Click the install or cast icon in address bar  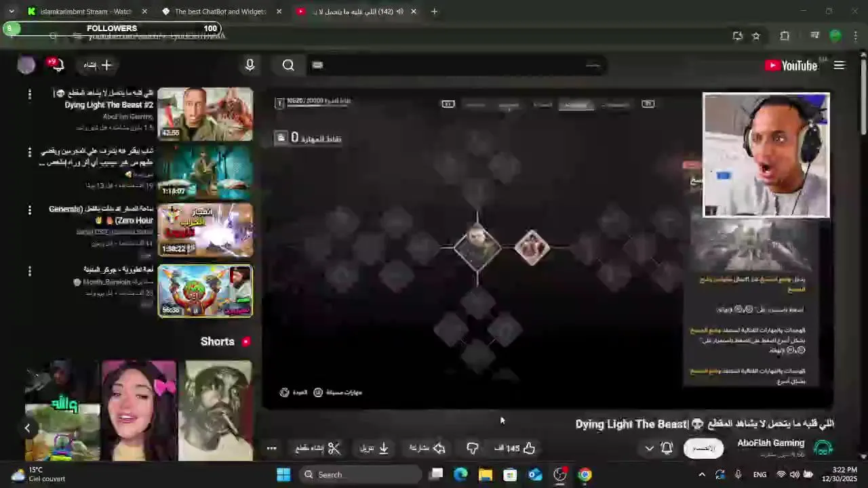pos(738,36)
